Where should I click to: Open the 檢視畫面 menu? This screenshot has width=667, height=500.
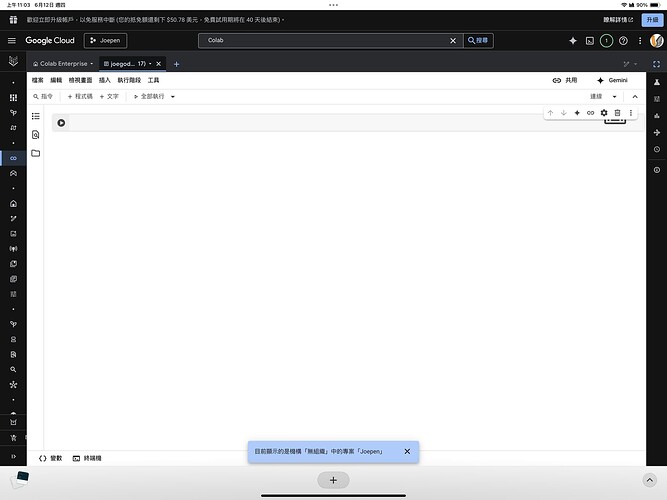(80, 80)
